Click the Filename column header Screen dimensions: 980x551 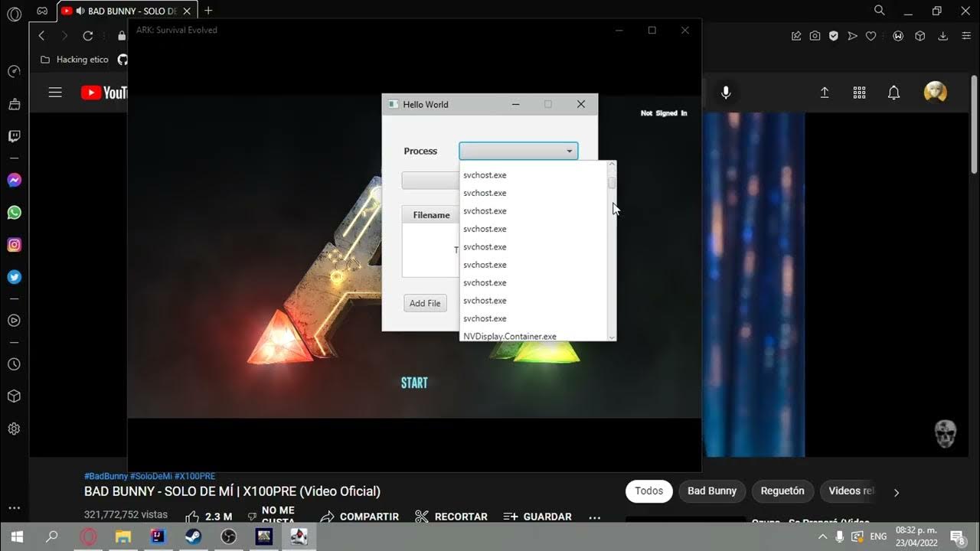coord(431,215)
